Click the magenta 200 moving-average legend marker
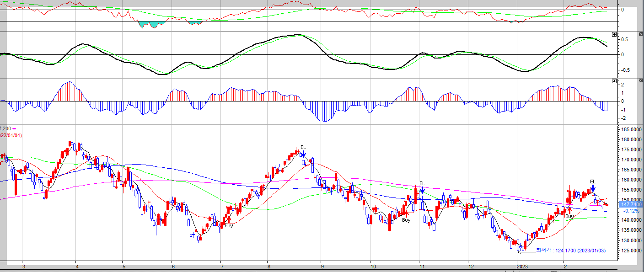Image resolution: width=644 pixels, height=272 pixels. (14, 128)
